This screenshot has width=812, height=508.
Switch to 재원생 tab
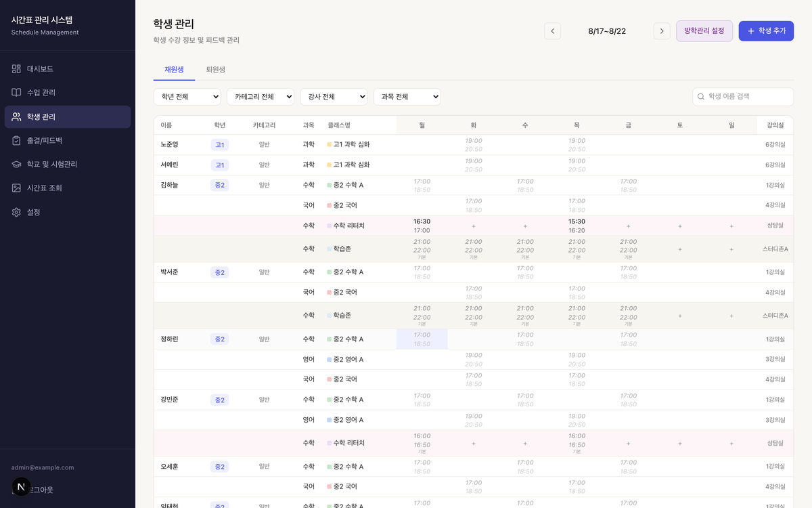[174, 70]
